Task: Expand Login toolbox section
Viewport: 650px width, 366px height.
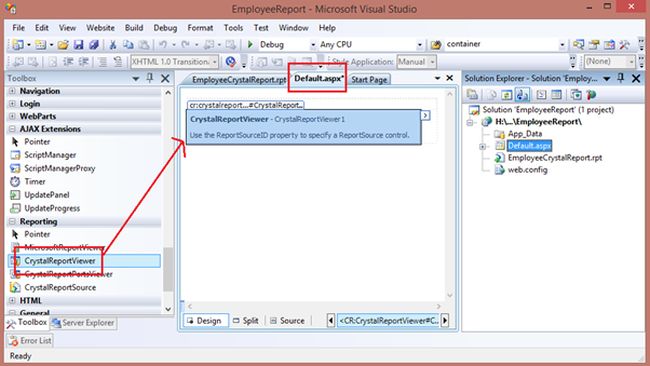Action: click(x=12, y=104)
